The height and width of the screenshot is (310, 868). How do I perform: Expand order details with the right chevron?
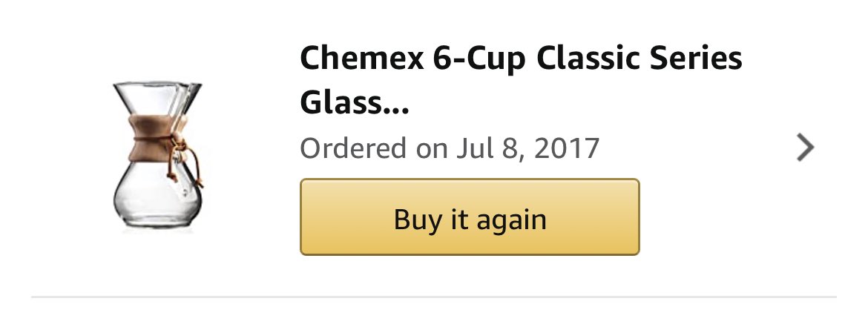(x=805, y=148)
